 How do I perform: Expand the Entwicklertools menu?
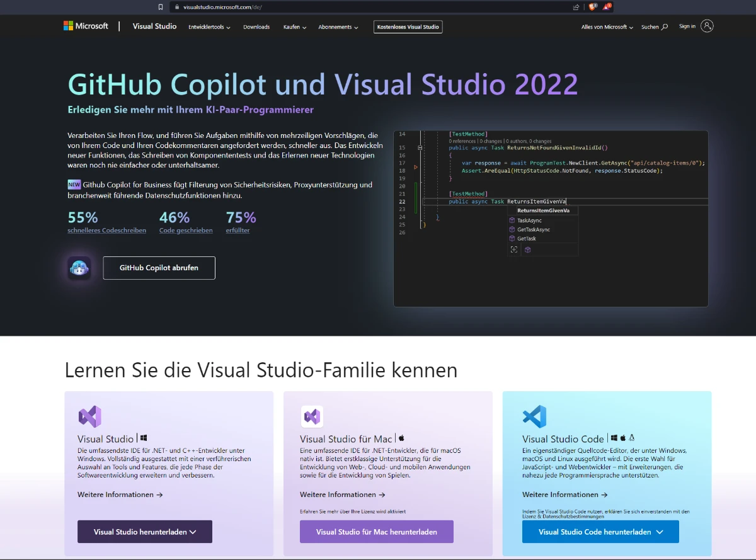pyautogui.click(x=210, y=27)
